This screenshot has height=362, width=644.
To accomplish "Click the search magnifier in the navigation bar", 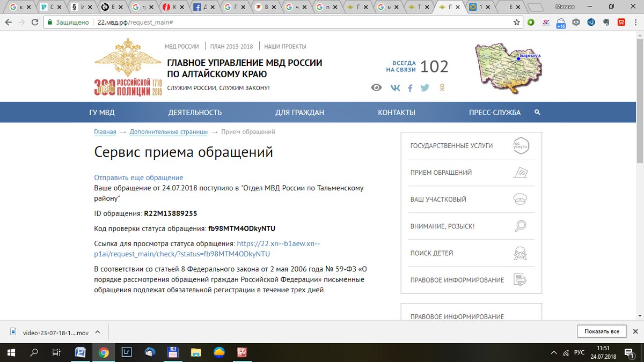I will (537, 112).
